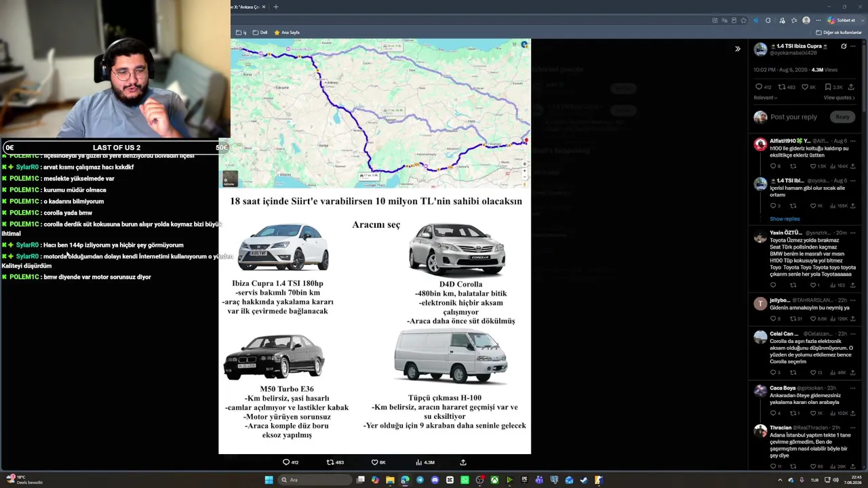
Task: Click the TUR language indicator in tray
Action: click(x=814, y=480)
